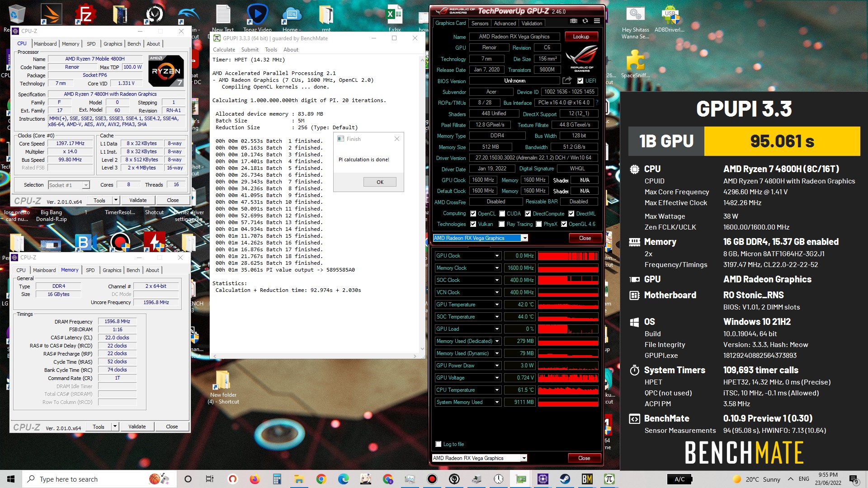This screenshot has height=488, width=868.
Task: Open Task View in the taskbar
Action: click(x=209, y=479)
